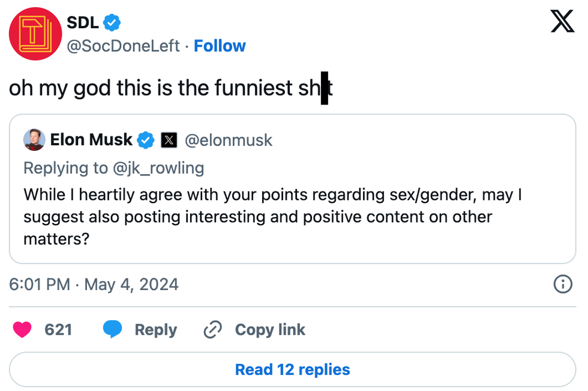Click Elon Musk's blue verified checkmark
This screenshot has width=588, height=391.
146,141
